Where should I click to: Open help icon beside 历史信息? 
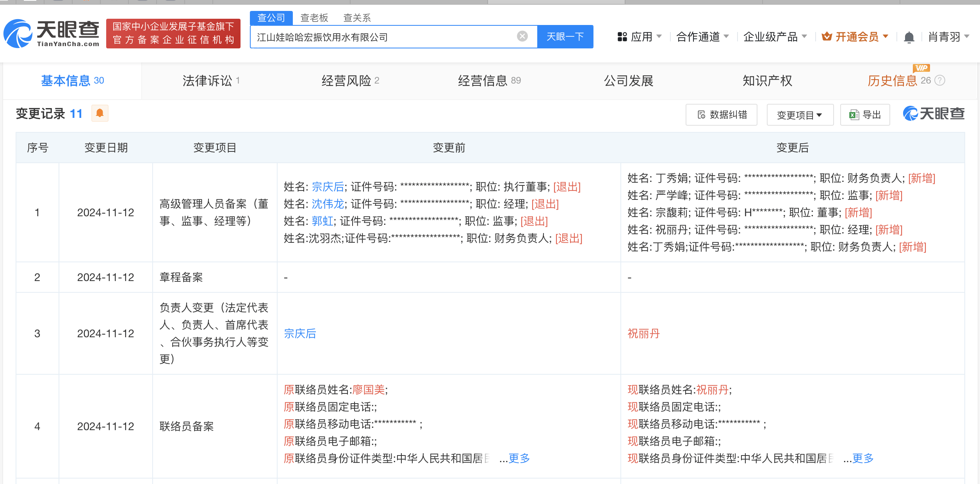click(x=940, y=80)
